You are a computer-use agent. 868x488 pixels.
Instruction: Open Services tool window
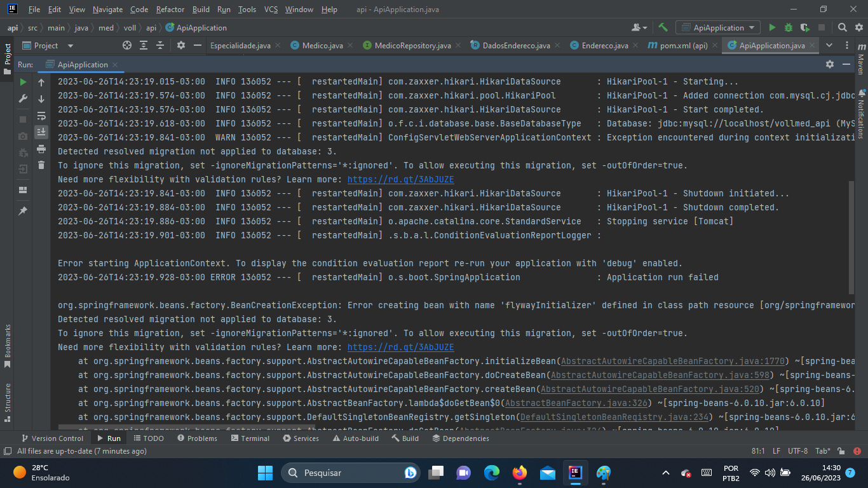click(x=301, y=438)
